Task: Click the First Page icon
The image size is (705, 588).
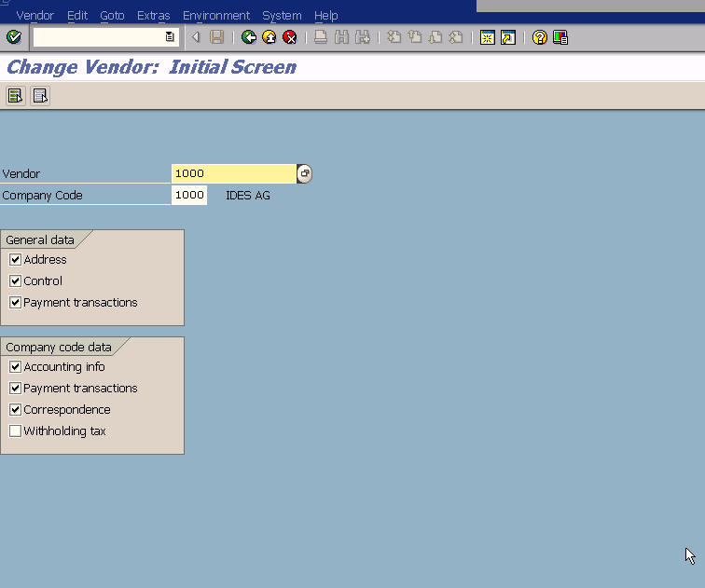Action: pyautogui.click(x=394, y=37)
